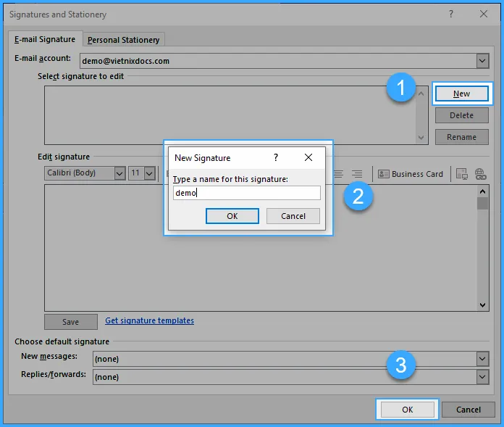Screen dimensions: 504x427
Task: Switch to the Personal Stationery tab
Action: (x=123, y=40)
